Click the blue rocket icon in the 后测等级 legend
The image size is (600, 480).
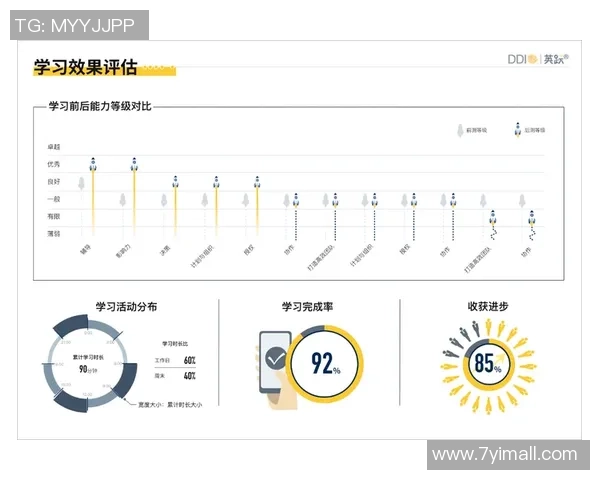pos(518,130)
